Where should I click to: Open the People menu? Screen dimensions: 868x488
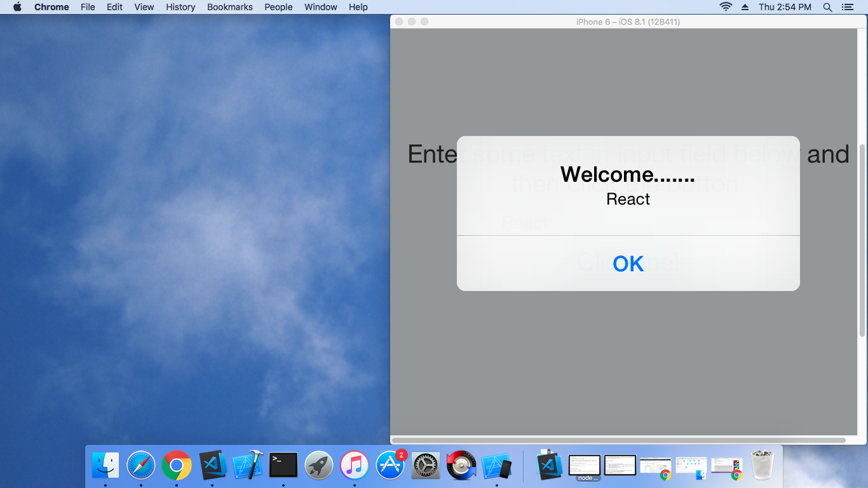[x=278, y=7]
